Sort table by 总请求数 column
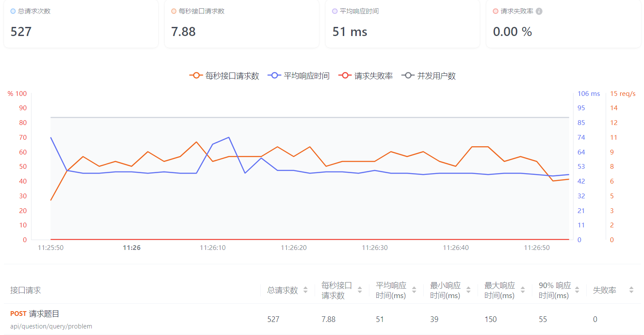 click(305, 290)
